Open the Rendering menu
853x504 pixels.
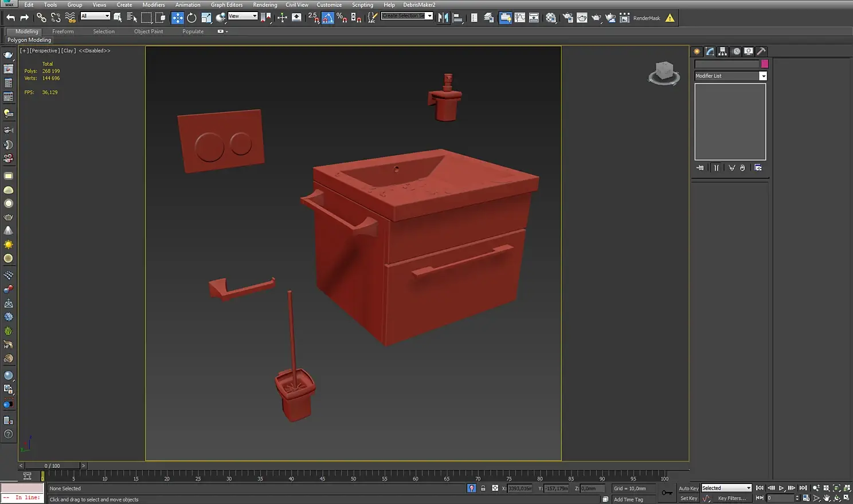264,5
